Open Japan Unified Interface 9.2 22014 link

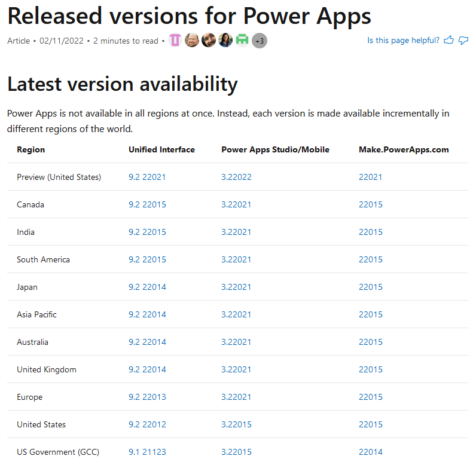click(x=147, y=287)
